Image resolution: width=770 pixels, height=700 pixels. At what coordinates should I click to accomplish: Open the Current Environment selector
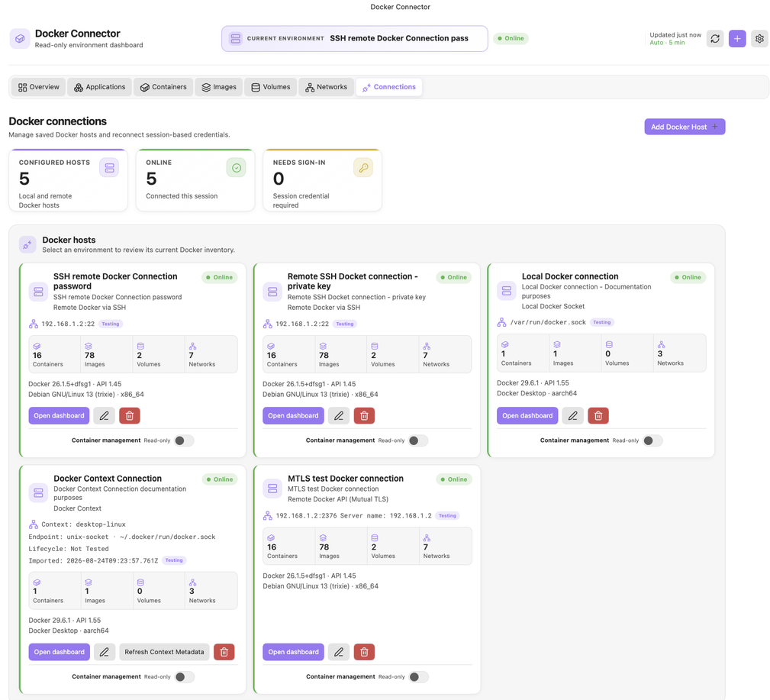(x=355, y=38)
